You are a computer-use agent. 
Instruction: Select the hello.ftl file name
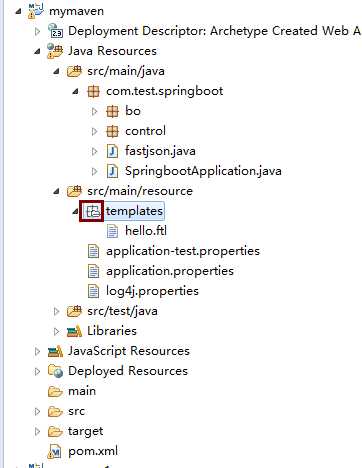point(146,231)
